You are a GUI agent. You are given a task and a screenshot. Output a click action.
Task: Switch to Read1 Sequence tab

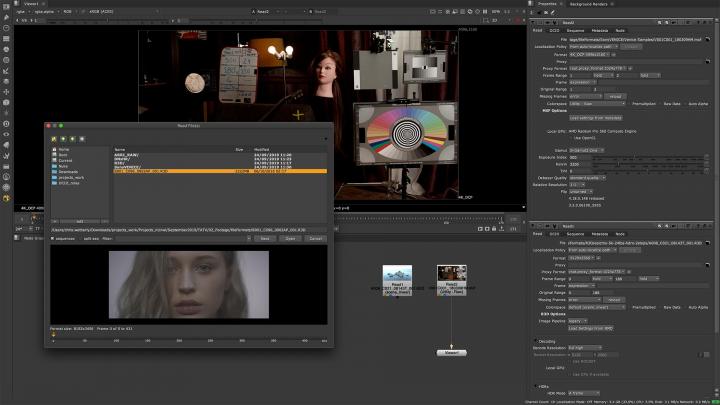click(x=575, y=234)
